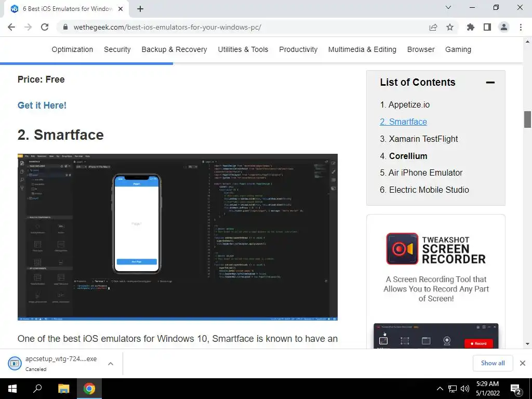Image resolution: width=532 pixels, height=399 pixels.
Task: Jump to 2. Smartface section
Action: point(403,122)
